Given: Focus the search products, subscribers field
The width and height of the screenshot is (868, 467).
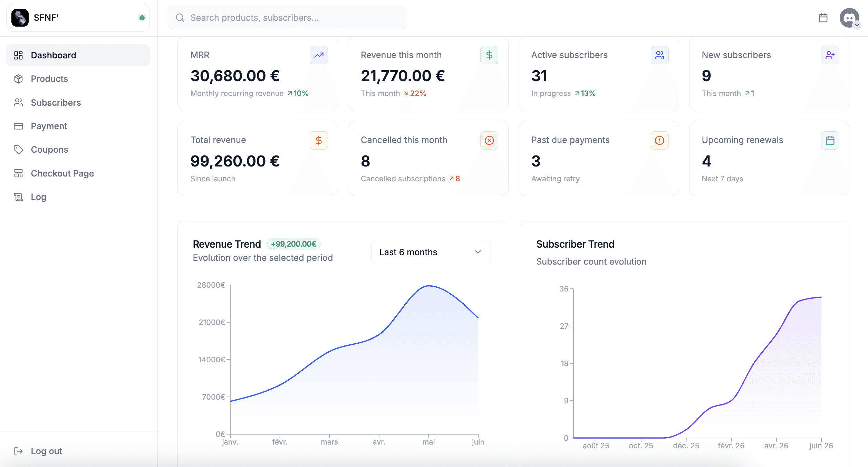Looking at the screenshot, I should click(x=287, y=18).
